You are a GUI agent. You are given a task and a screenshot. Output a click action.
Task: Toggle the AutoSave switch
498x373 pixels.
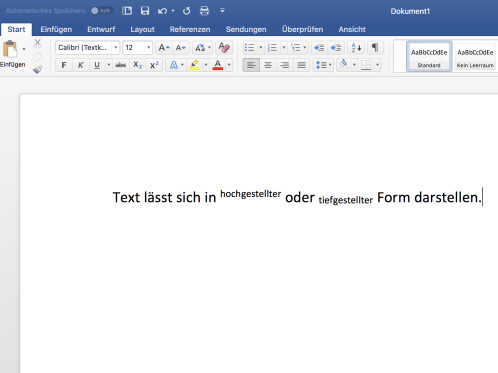101,11
